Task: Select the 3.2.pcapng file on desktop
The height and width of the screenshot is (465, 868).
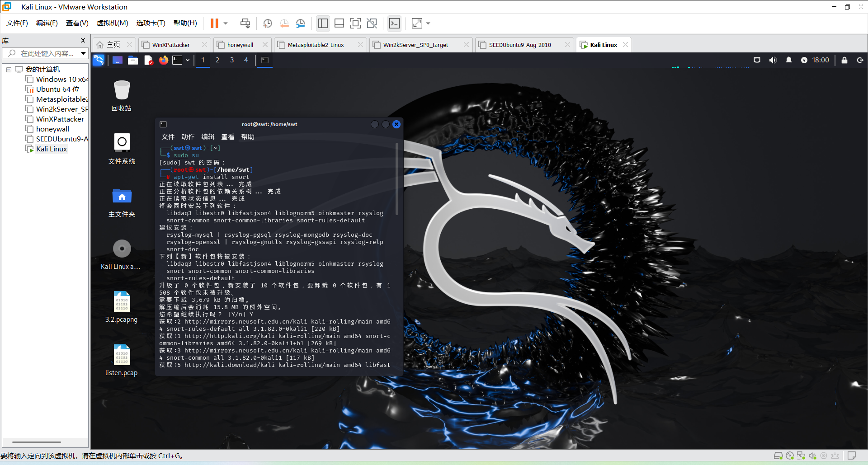Action: pyautogui.click(x=122, y=307)
